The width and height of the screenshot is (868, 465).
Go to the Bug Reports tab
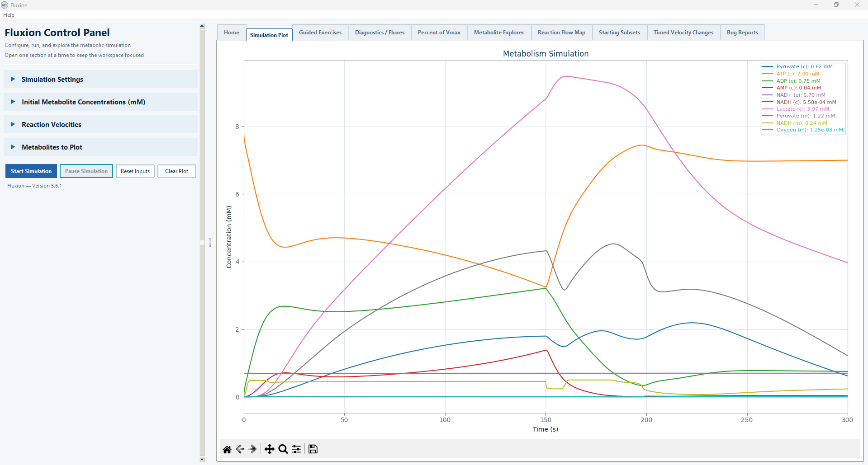[742, 33]
